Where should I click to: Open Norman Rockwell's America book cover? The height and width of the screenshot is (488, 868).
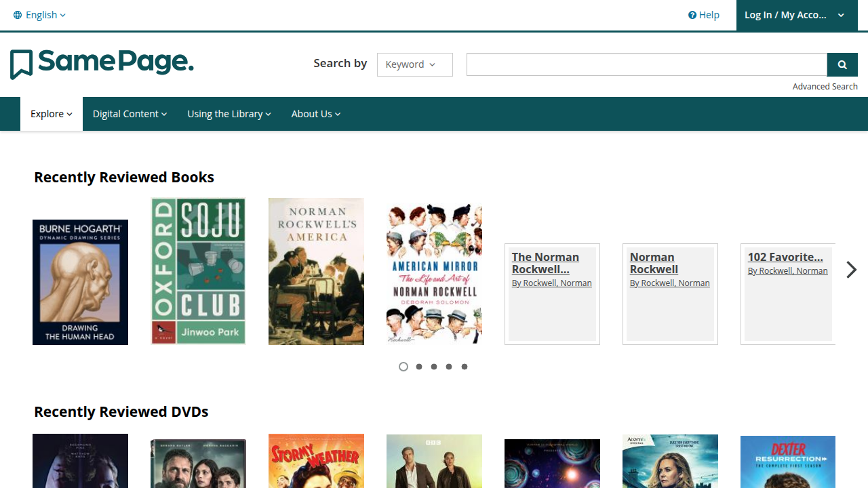click(x=316, y=271)
